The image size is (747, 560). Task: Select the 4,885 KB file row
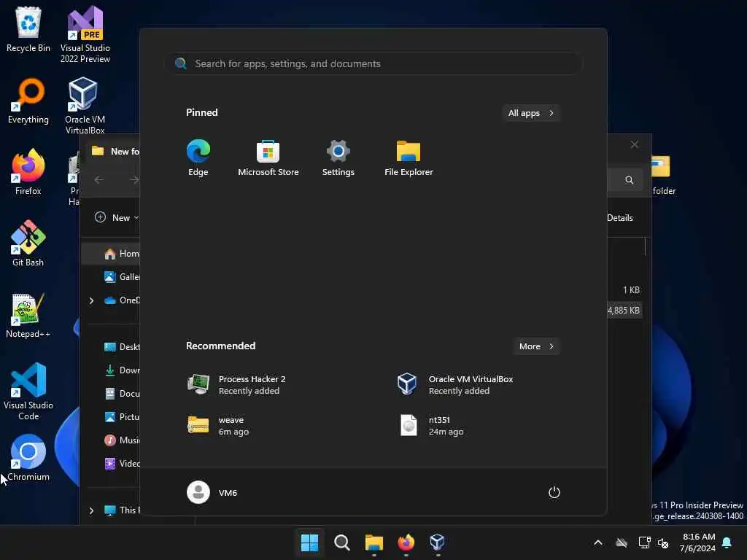[624, 311]
